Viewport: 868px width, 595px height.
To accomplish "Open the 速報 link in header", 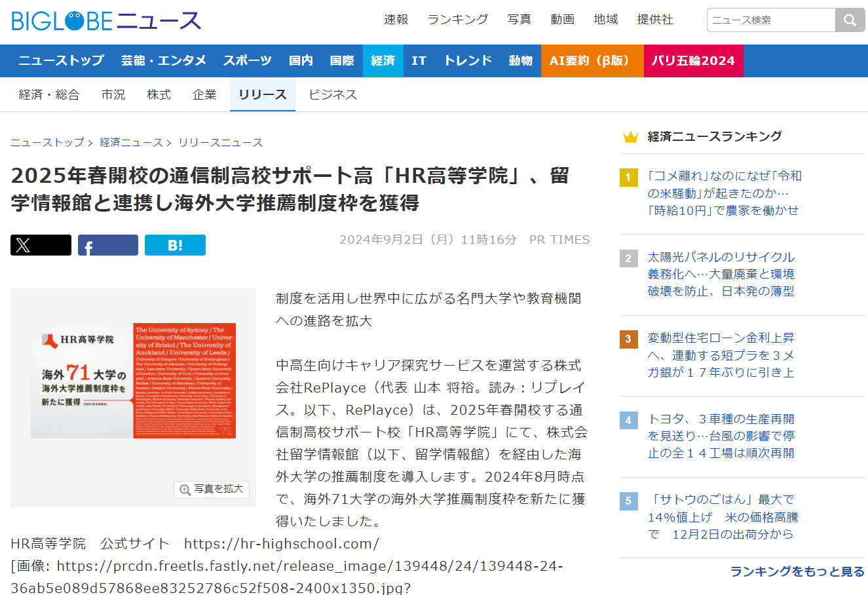I will point(396,20).
